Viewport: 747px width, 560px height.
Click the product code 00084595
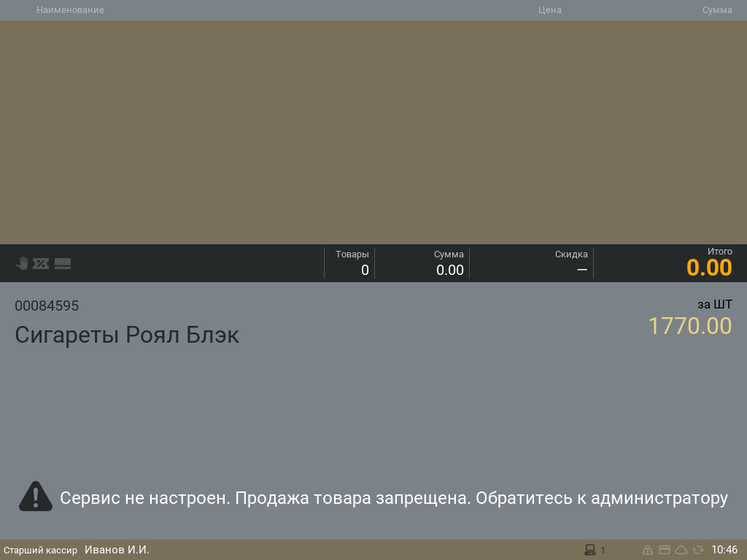[x=47, y=306]
